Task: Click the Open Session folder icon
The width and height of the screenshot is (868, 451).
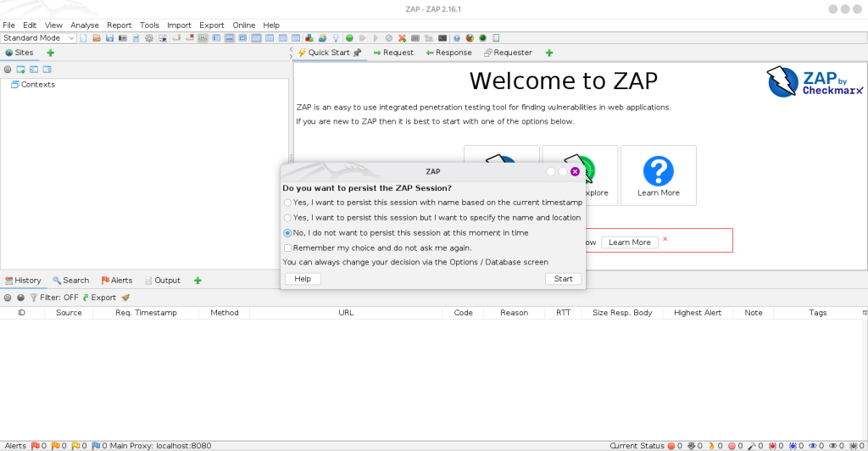Action: [x=97, y=38]
